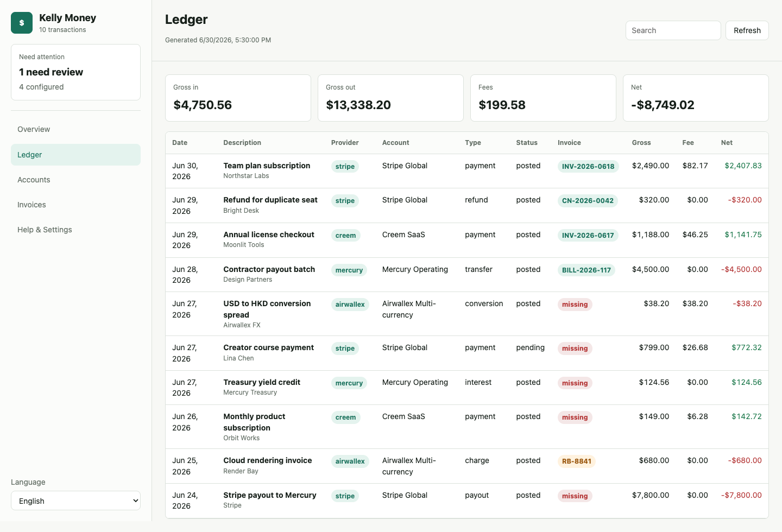Select 'Team plan subscription' description
Image resolution: width=782 pixels, height=532 pixels.
pyautogui.click(x=267, y=166)
